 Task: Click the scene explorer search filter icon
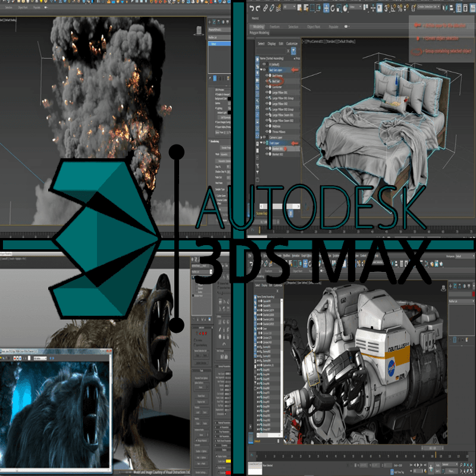click(x=293, y=51)
